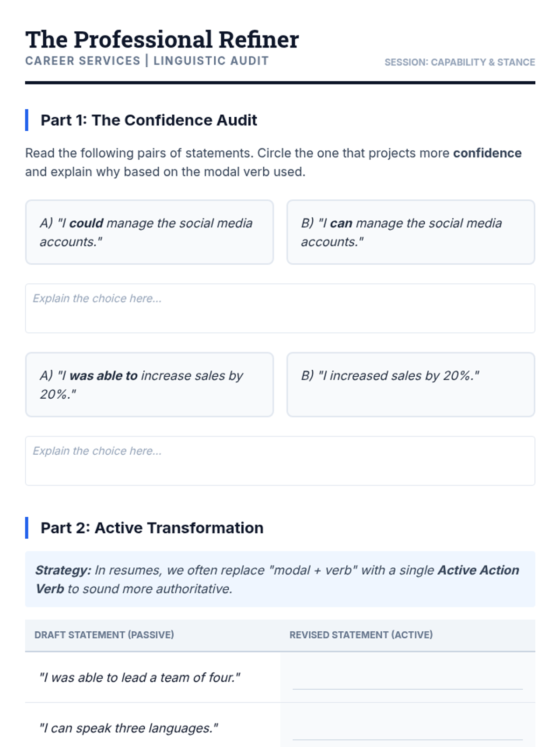The width and height of the screenshot is (560, 747).
Task: Click "The Professional Refiner" title
Action: click(x=162, y=40)
